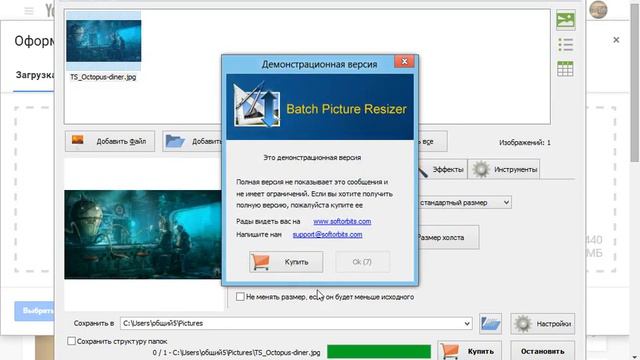Screen dimensions: 640x360
Task: Toggle Сохранить структуру папок checkbox
Action: 71,341
